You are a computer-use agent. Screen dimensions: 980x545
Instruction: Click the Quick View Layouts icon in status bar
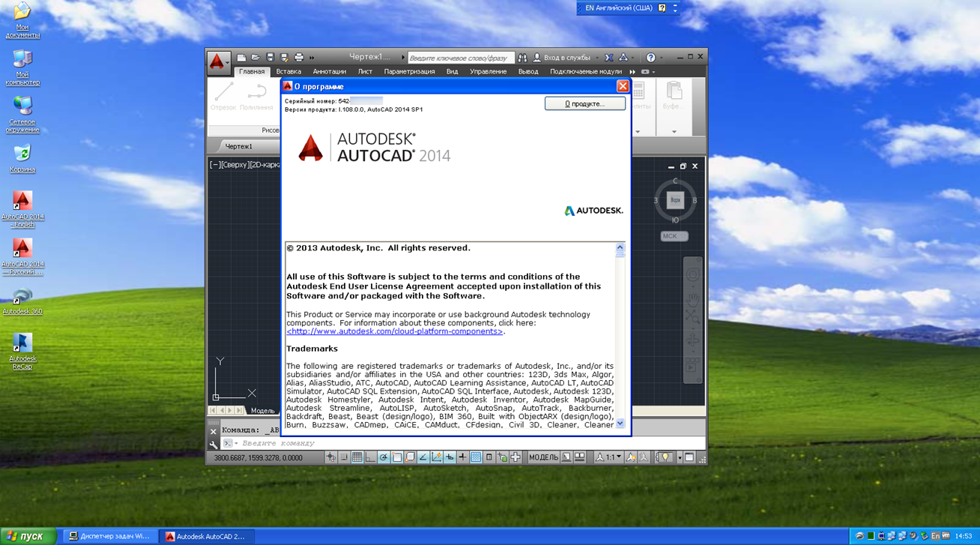tap(566, 457)
